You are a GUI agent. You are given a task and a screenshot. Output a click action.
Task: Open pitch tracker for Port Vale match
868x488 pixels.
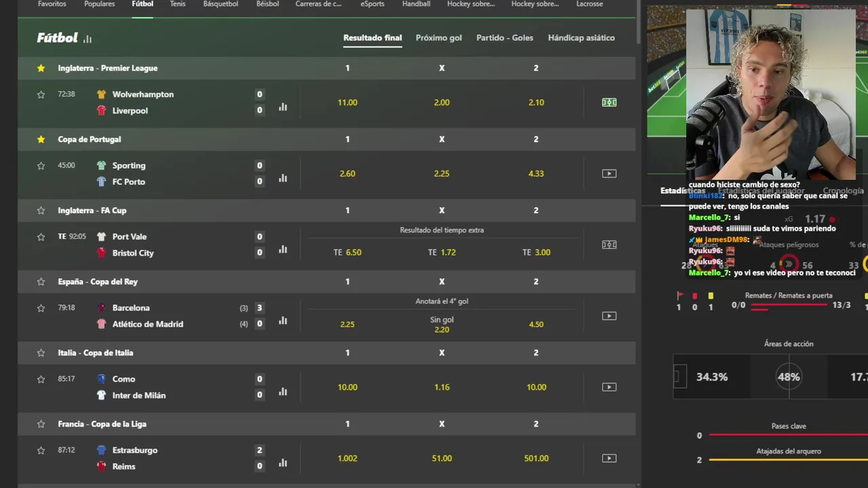609,245
